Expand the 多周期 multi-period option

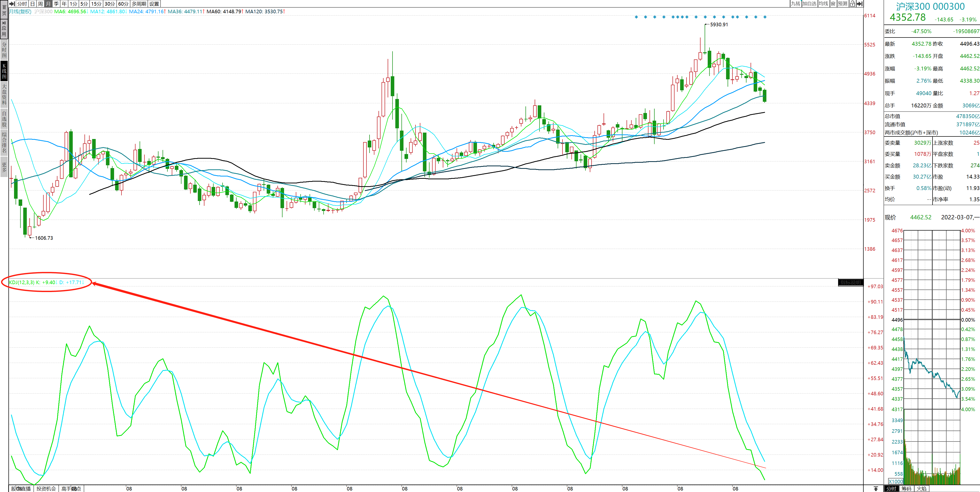tap(139, 4)
